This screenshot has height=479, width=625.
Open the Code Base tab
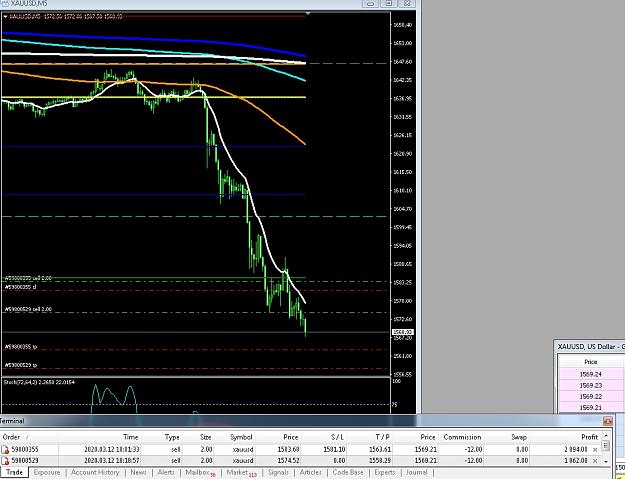tap(348, 472)
